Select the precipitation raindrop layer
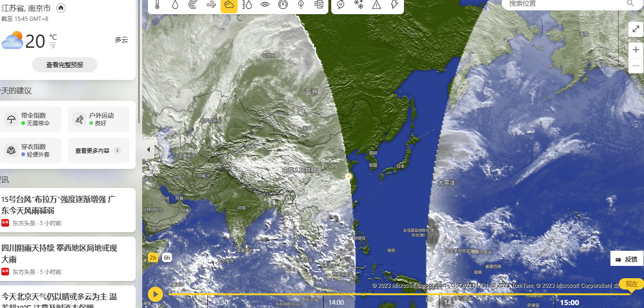644x308 pixels. point(175,5)
